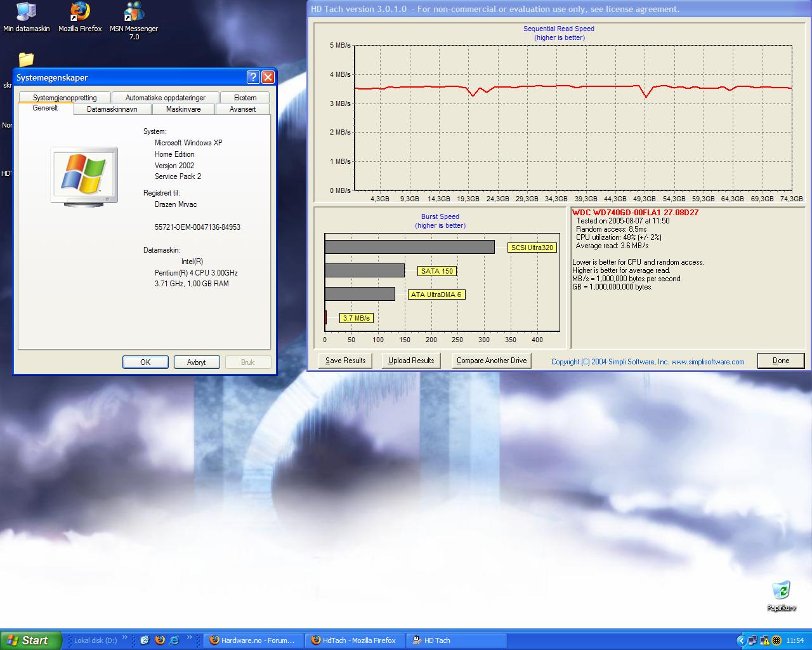The width and height of the screenshot is (812, 650).
Task: Click the SATA 150 label
Action: click(x=437, y=271)
